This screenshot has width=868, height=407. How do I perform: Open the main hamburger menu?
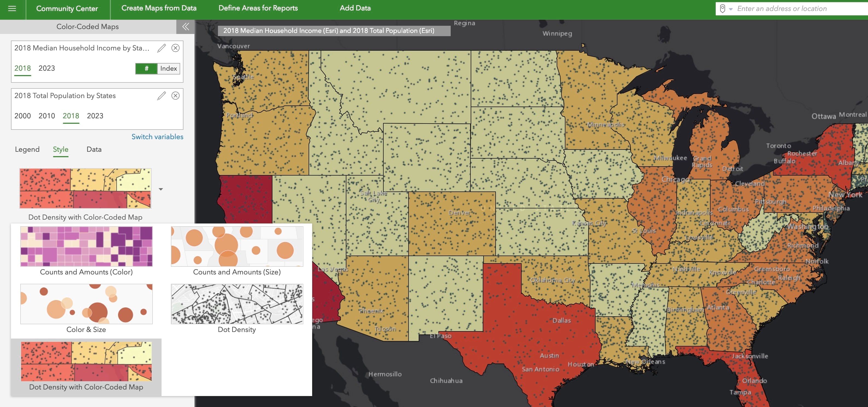coord(12,9)
